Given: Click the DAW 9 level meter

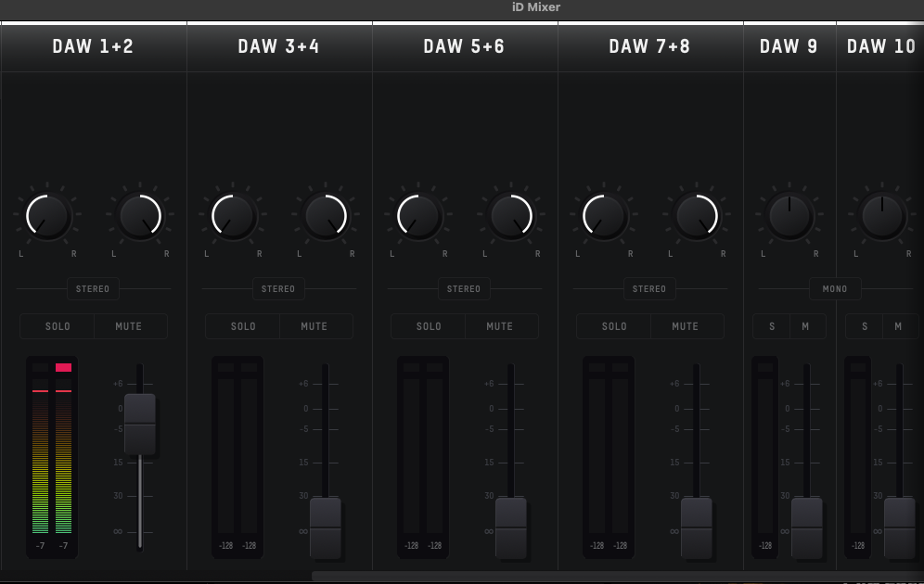Looking at the screenshot, I should (764, 457).
